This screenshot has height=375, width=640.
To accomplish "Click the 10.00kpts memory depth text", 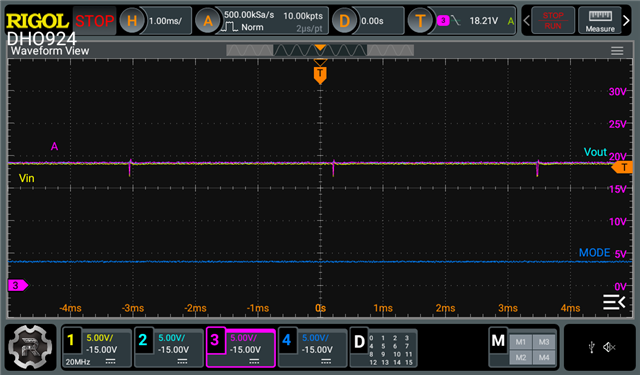I will pos(303,16).
